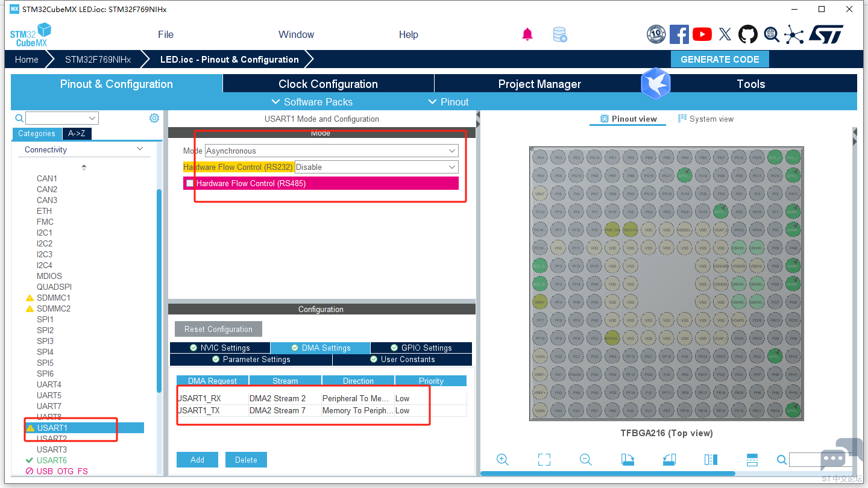Click the peripheral list vertical scrollbar

159,290
